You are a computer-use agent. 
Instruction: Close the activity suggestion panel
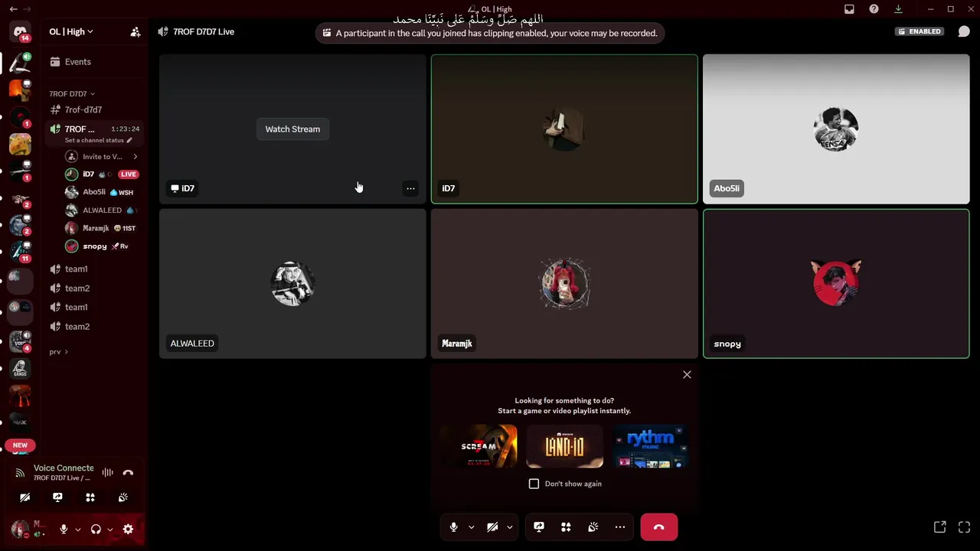[x=687, y=375]
